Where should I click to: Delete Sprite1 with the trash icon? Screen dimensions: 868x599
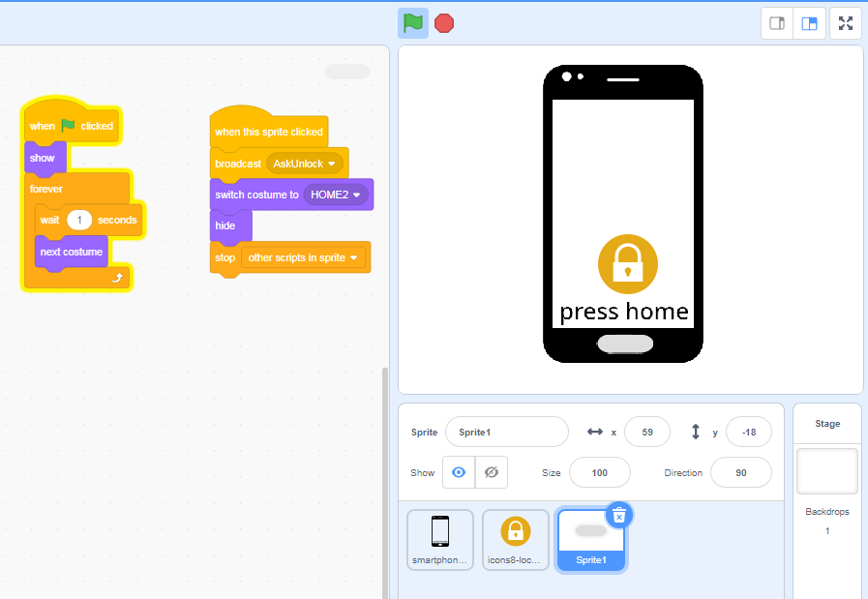[x=619, y=516]
